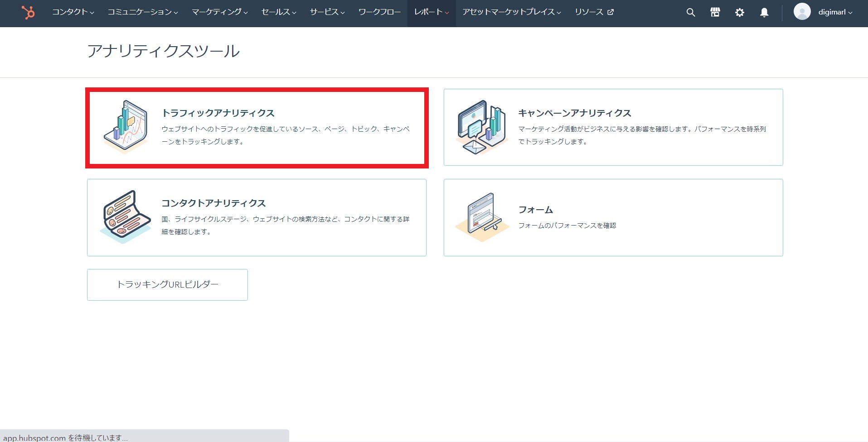
Task: Click the HubSpot sprocket logo
Action: (28, 12)
